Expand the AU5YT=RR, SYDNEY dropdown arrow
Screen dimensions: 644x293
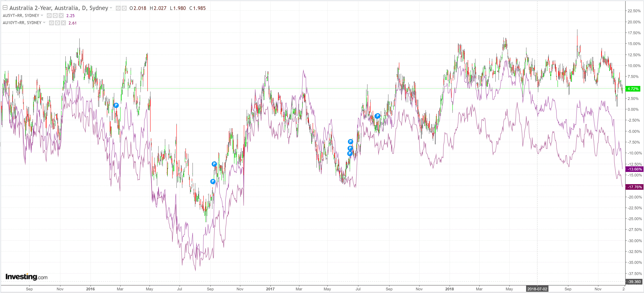click(x=42, y=16)
